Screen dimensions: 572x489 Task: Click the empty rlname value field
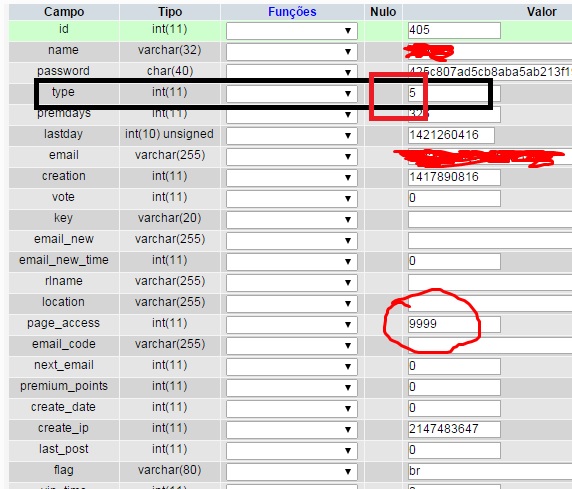[490, 282]
